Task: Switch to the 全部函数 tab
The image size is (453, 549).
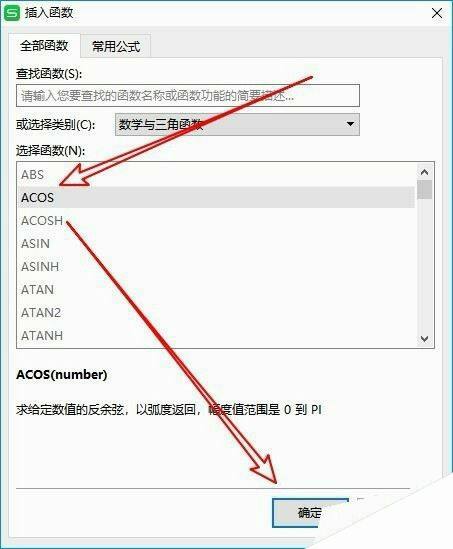Action: (x=44, y=46)
